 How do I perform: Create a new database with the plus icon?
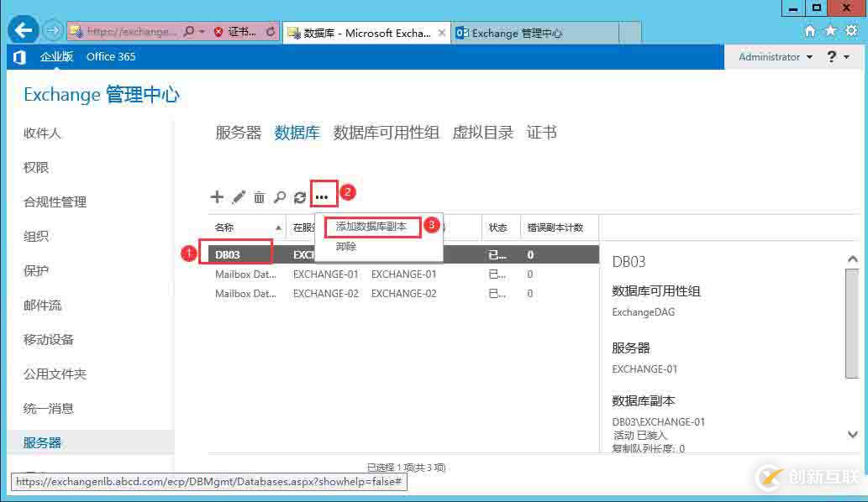[217, 197]
